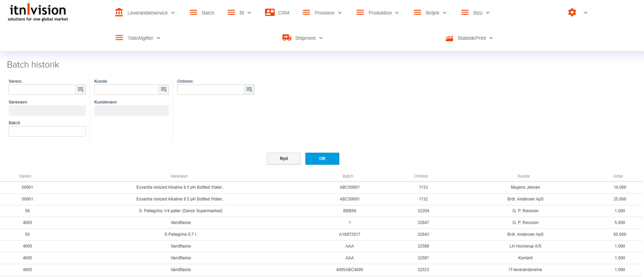Open the Varenr. lookup list icon
Image resolution: width=644 pixels, height=277 pixels.
point(80,89)
